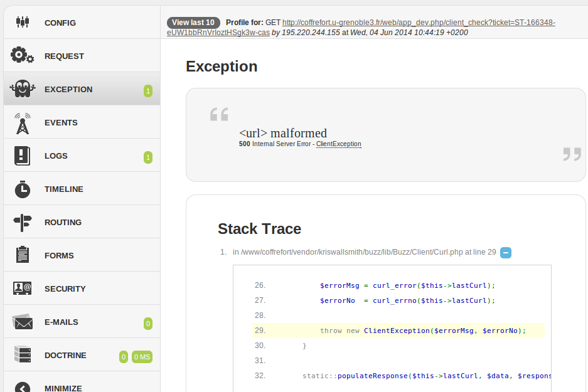This screenshot has height=392, width=588.
Task: Open the Request panel
Action: pyautogui.click(x=82, y=55)
